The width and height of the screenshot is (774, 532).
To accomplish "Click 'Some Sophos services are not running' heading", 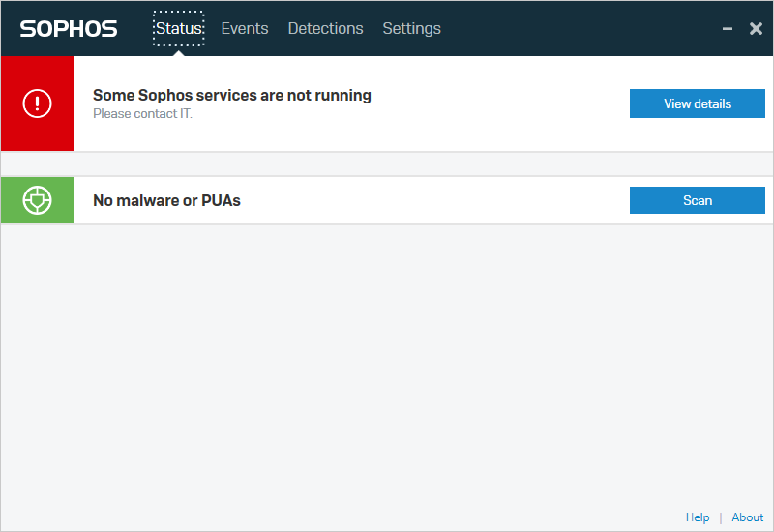I will pos(231,95).
